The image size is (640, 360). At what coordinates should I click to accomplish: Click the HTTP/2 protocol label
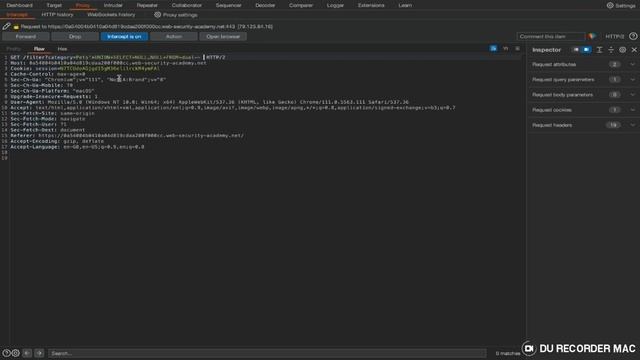coord(615,36)
